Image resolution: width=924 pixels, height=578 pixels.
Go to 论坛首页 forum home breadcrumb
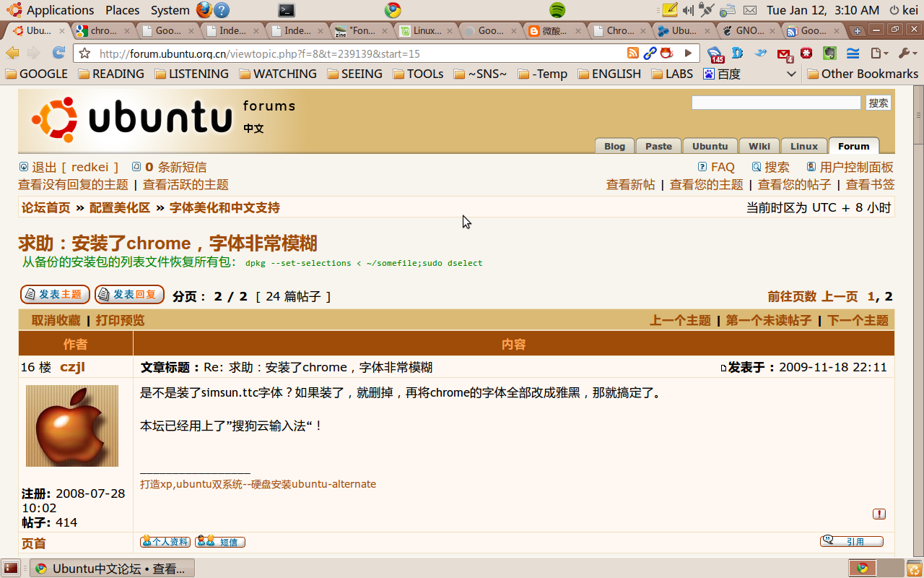pos(46,208)
